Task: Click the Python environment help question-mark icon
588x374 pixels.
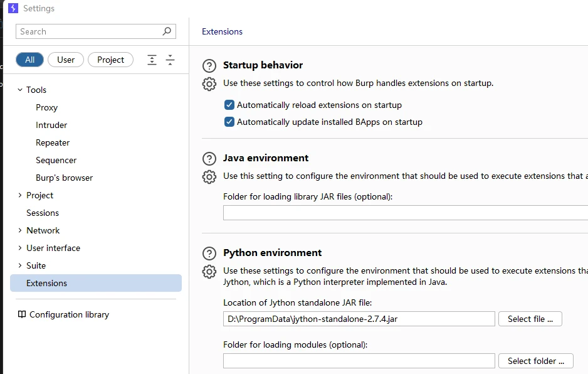Action: [x=209, y=253]
